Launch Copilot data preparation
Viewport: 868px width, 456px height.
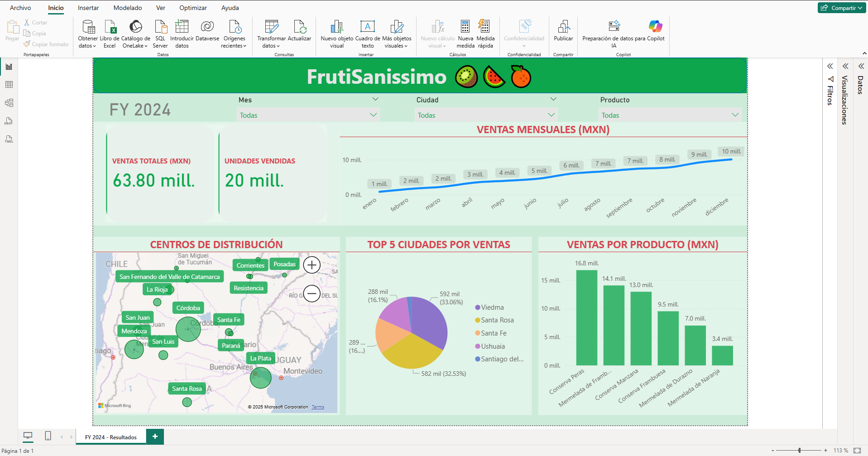tap(615, 34)
